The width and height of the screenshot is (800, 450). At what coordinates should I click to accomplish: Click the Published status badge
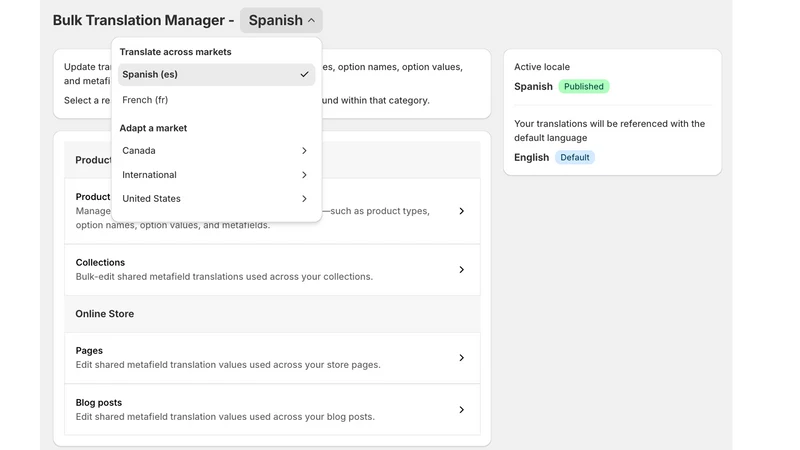point(584,86)
